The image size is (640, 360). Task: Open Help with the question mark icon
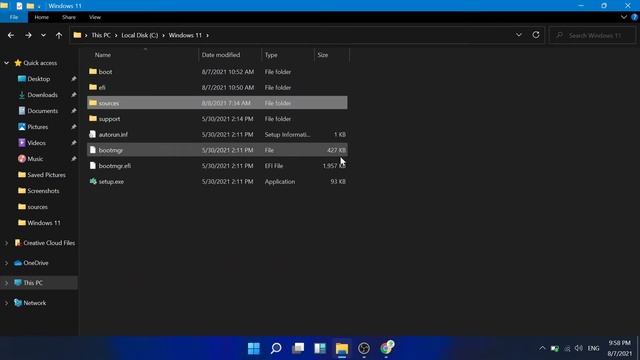coord(634,17)
